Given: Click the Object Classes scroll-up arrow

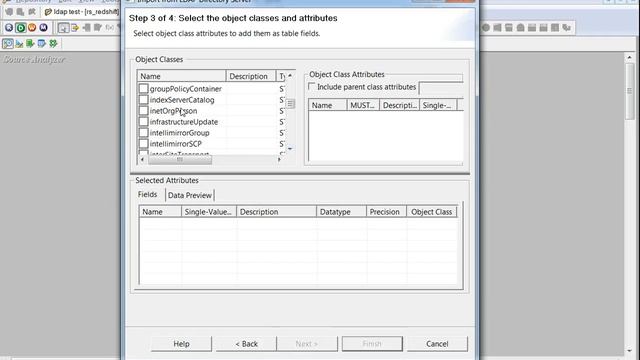Looking at the screenshot, I should (x=290, y=76).
